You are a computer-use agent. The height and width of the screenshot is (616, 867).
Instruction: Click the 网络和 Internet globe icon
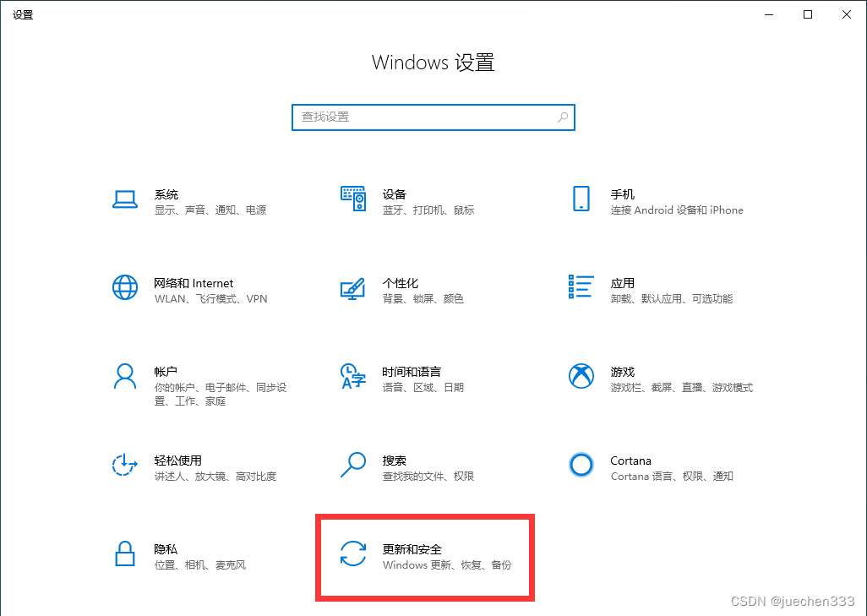[x=125, y=287]
